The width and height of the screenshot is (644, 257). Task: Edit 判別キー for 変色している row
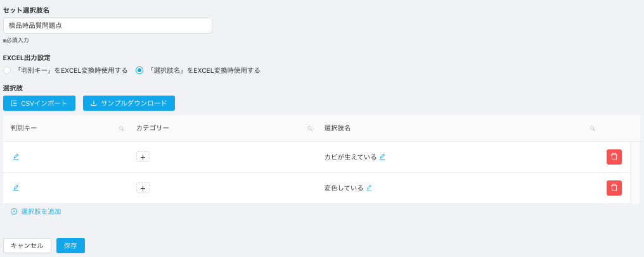point(16,188)
